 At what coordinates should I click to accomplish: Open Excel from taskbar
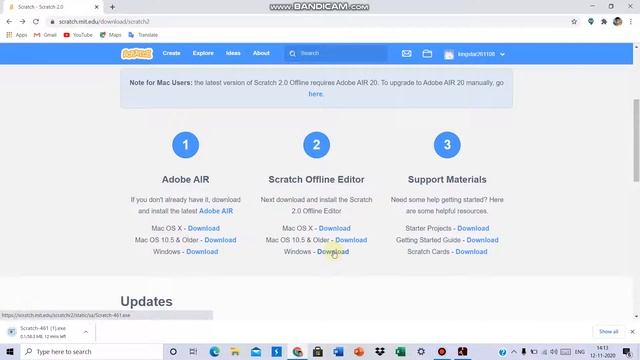click(x=400, y=351)
